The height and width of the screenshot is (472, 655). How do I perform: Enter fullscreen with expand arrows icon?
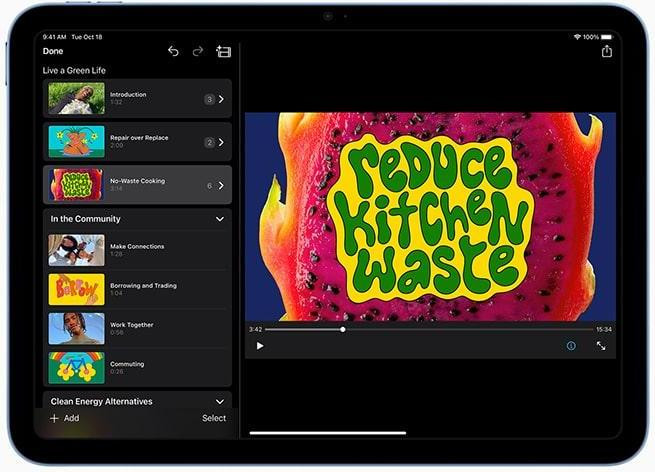601,346
